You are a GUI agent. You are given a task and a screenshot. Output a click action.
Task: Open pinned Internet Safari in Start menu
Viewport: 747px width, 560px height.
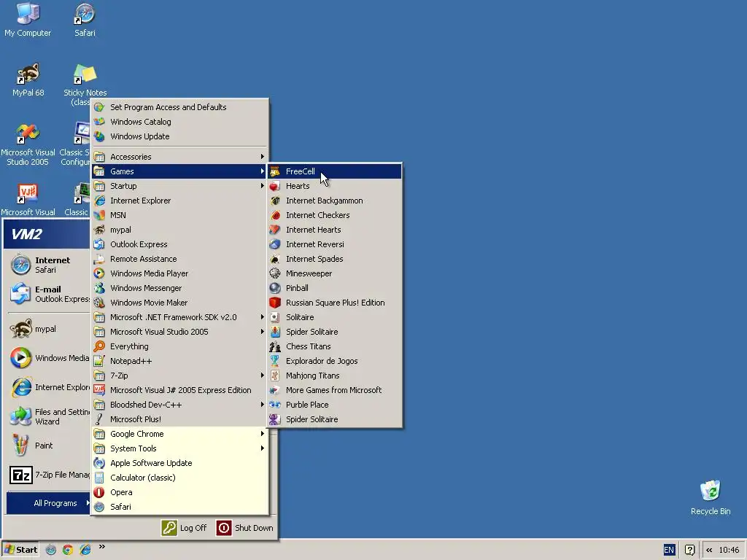(x=47, y=265)
